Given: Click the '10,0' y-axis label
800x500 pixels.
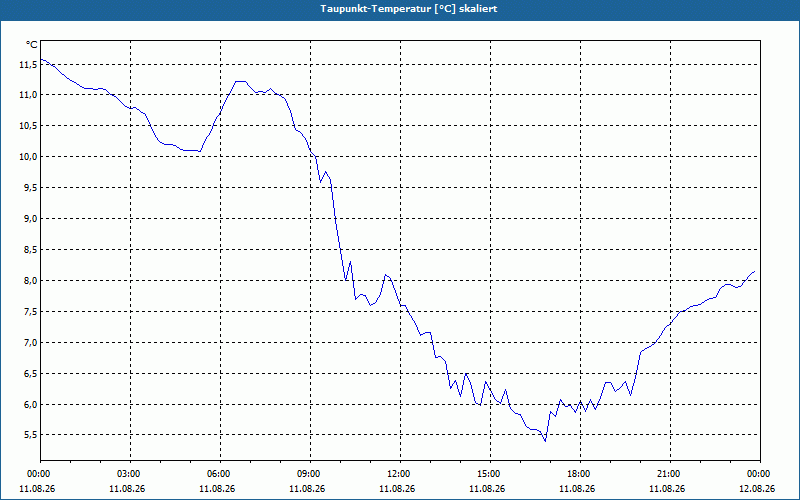Looking at the screenshot, I should tap(28, 157).
